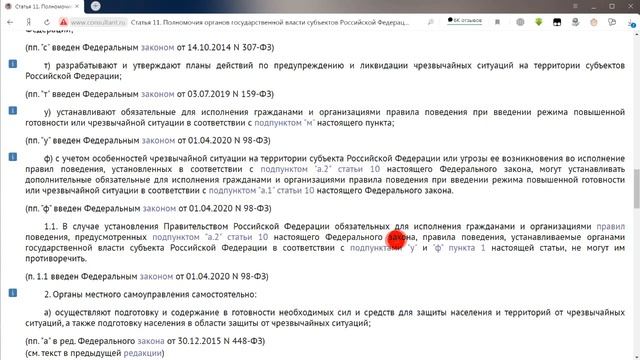This screenshot has height=360, width=640.
Task: Open the browser downloads icon
Action: [631, 23]
